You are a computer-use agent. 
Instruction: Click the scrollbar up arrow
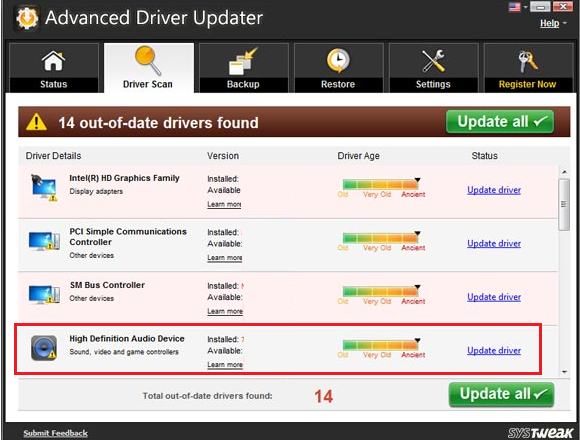[x=564, y=172]
